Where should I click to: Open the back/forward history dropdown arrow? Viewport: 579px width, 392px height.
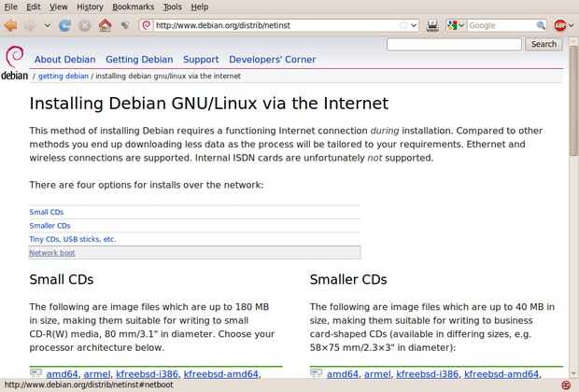pyautogui.click(x=48, y=25)
